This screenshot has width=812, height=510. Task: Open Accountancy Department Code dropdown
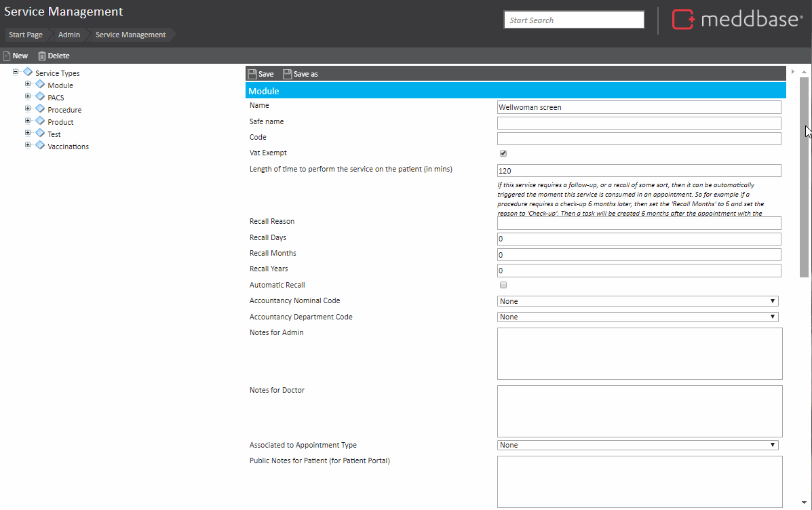pyautogui.click(x=638, y=317)
